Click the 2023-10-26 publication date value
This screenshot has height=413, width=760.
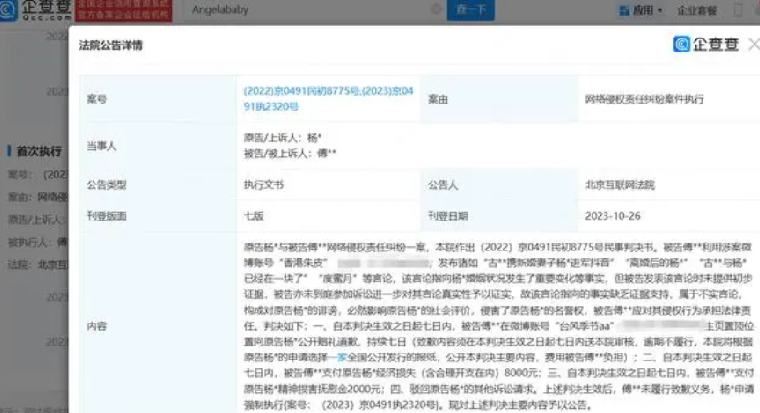pyautogui.click(x=612, y=216)
